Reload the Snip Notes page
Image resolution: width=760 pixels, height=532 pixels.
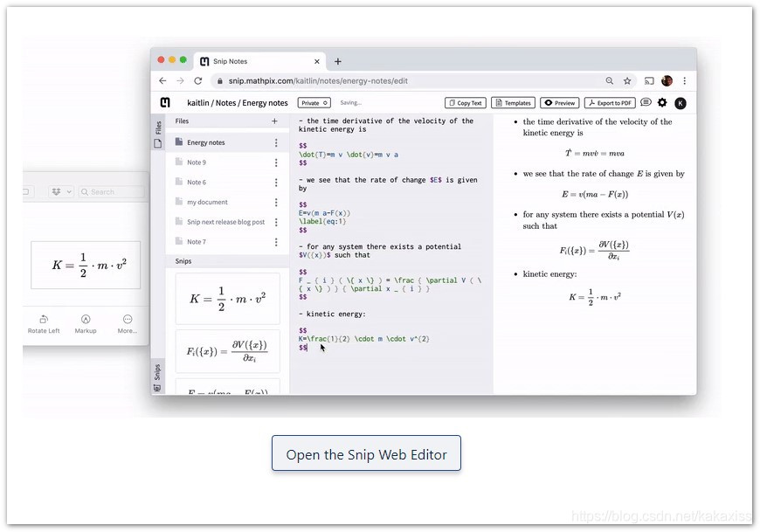tap(197, 81)
